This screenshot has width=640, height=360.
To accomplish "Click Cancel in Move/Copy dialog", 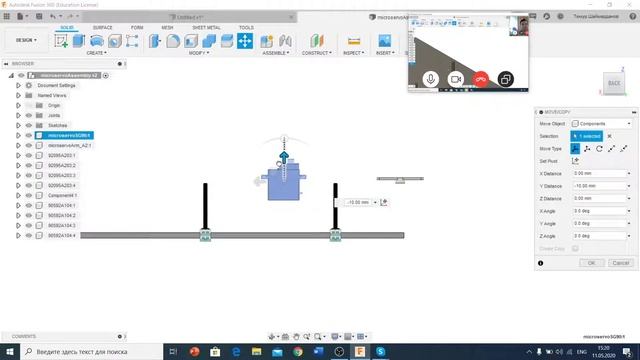I will pyautogui.click(x=621, y=263).
